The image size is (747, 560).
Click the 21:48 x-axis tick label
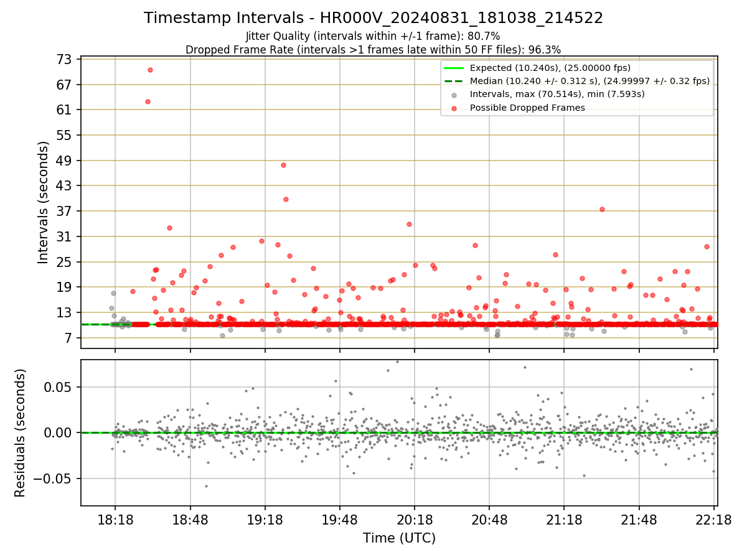tap(639, 519)
